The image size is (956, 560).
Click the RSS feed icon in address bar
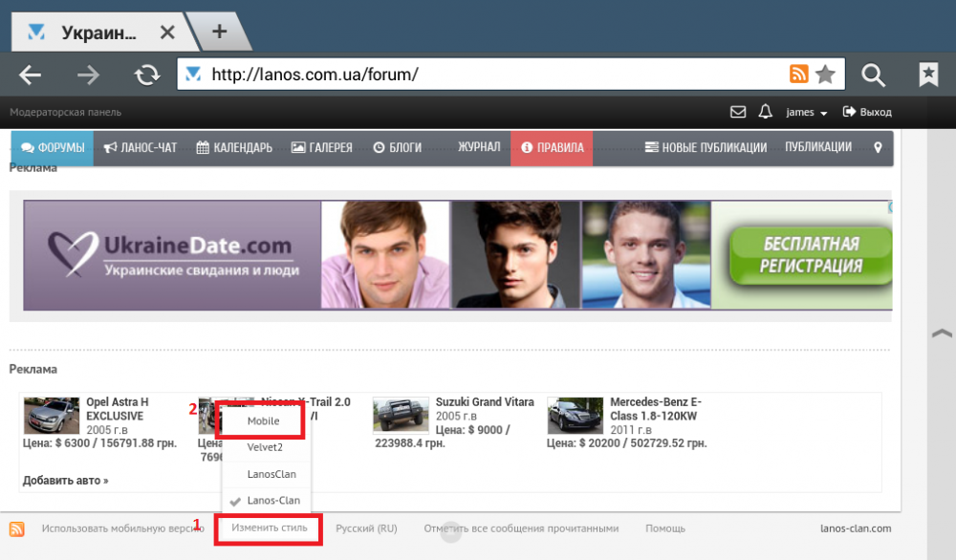(x=798, y=75)
